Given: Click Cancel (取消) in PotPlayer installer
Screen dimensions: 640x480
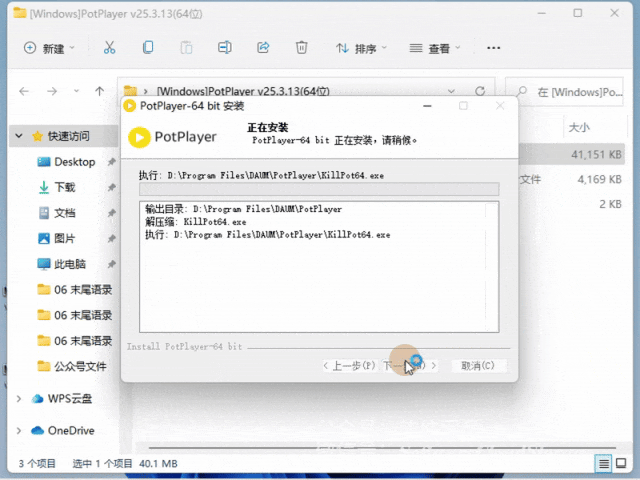Looking at the screenshot, I should coord(478,366).
